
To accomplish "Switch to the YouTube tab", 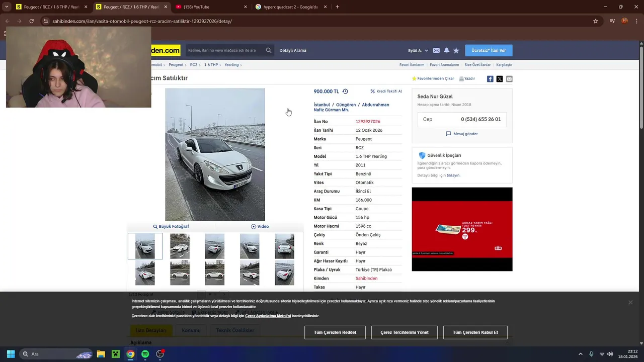I will click(211, 7).
